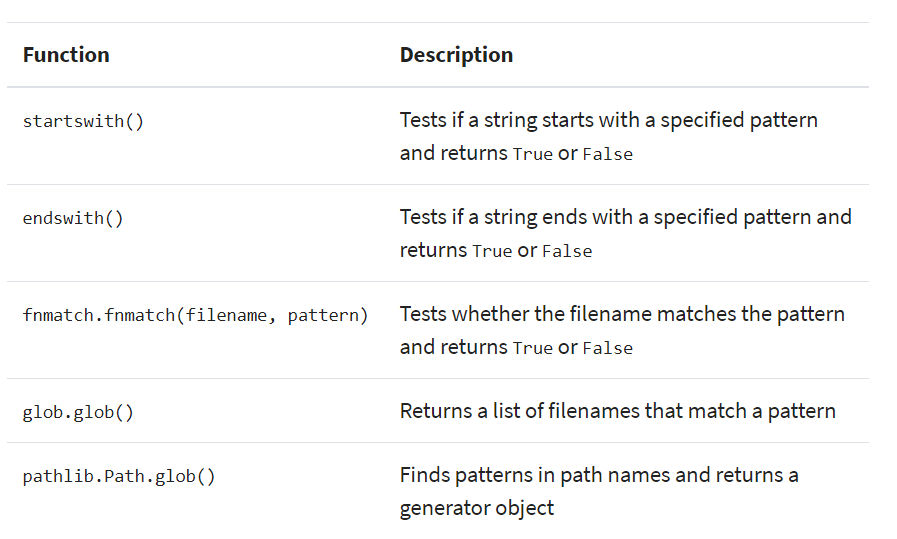Viewport: 897px width, 539px height.
Task: Click the 'returns a generator object' description
Action: [x=598, y=475]
